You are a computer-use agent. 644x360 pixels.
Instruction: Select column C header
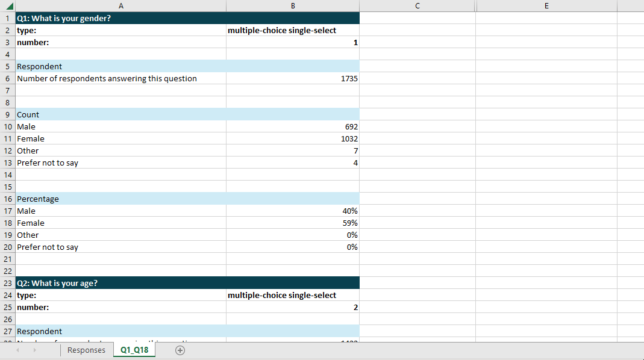pos(417,5)
